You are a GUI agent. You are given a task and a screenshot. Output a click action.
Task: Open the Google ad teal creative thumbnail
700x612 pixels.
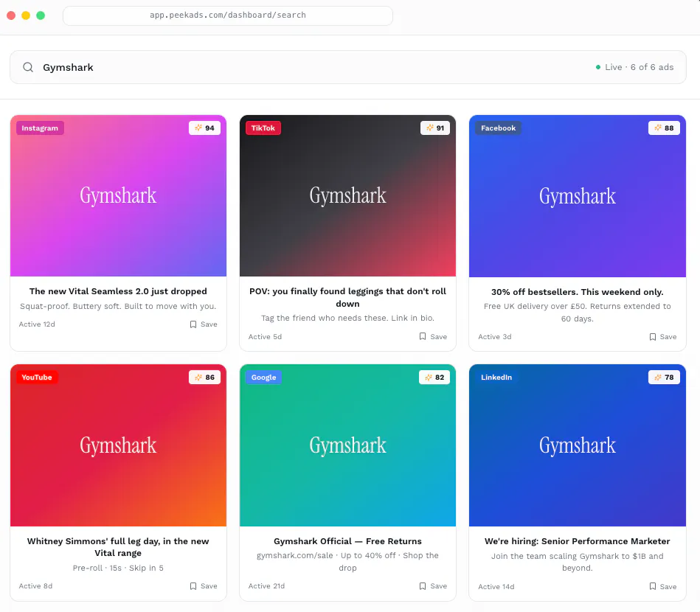(347, 445)
